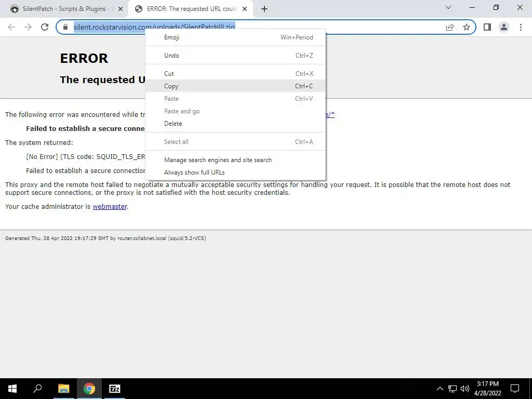
Task: Choose Undo from the context menu
Action: pyautogui.click(x=235, y=55)
